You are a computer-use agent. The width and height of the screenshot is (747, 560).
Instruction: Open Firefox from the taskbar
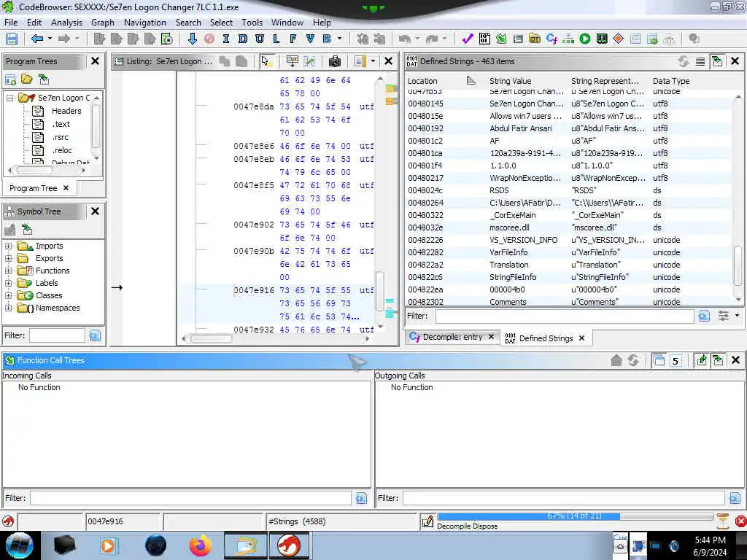point(200,545)
